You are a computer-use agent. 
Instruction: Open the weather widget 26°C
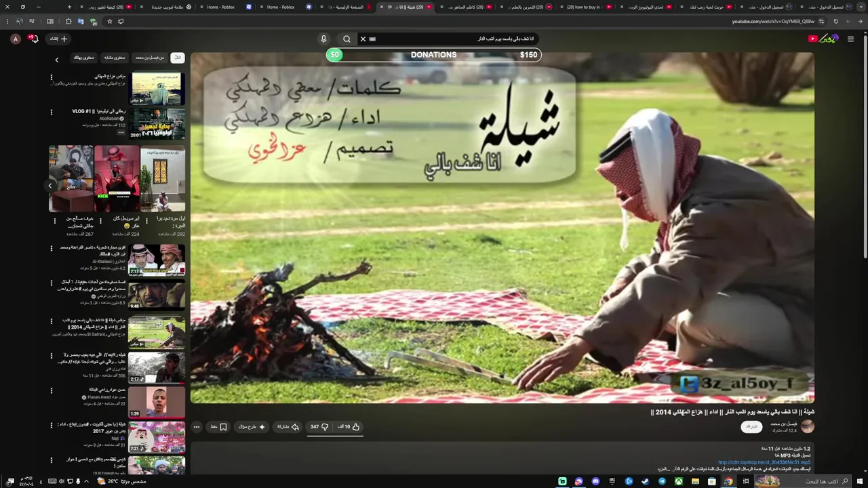(x=122, y=481)
